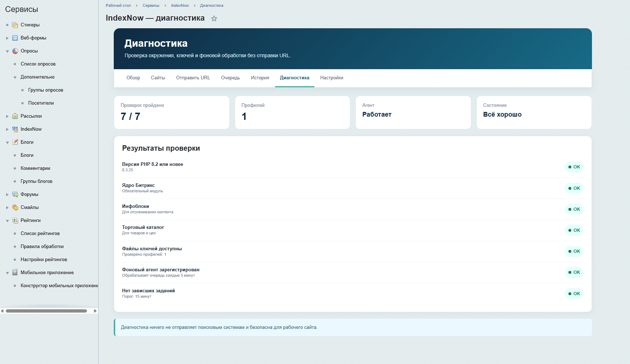Select the Диагностика tab

click(x=295, y=78)
